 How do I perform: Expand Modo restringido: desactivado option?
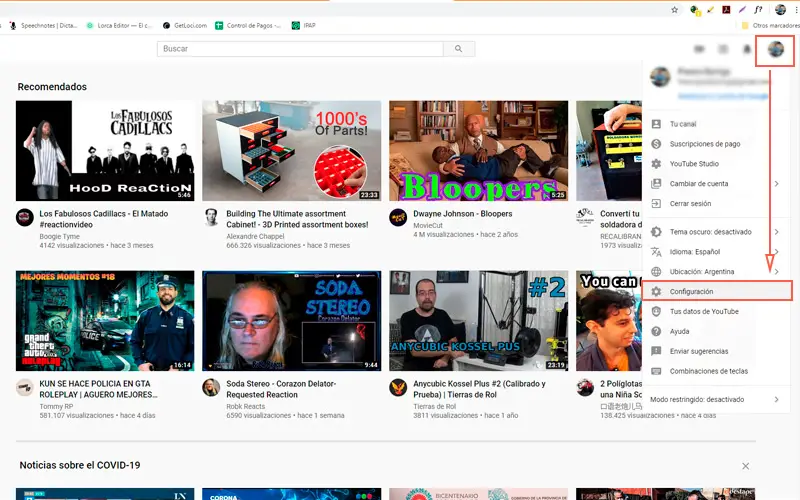coord(715,399)
